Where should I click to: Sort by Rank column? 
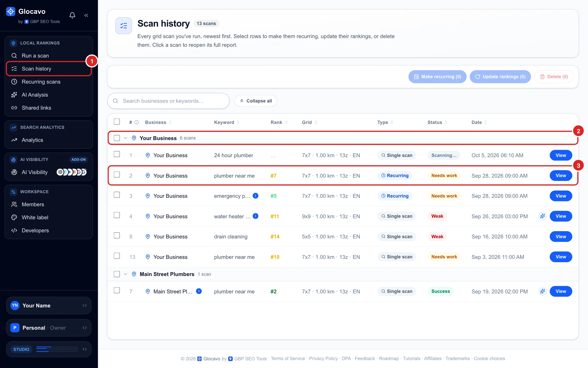coord(279,122)
